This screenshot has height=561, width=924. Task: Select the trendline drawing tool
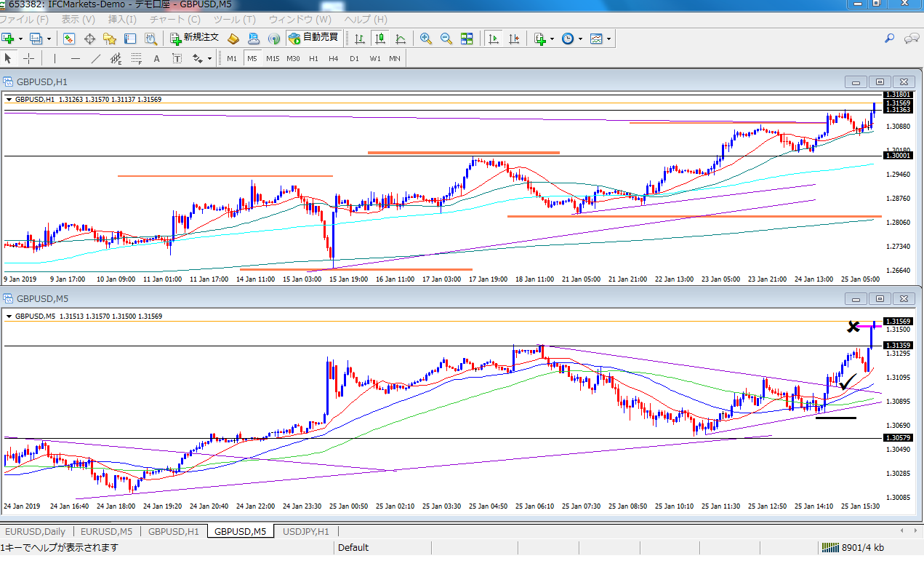point(95,58)
